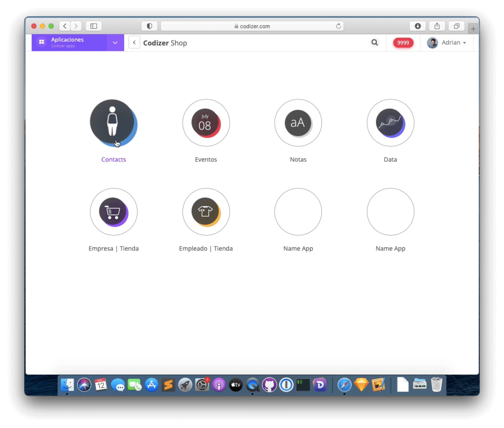Click the second empty Name App icon
This screenshot has height=428, width=504.
click(390, 211)
